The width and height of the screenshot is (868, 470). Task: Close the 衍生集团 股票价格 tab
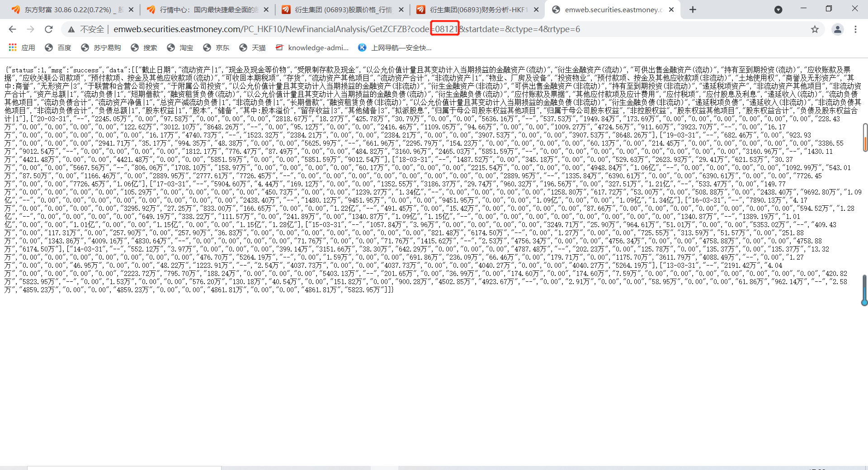point(401,9)
